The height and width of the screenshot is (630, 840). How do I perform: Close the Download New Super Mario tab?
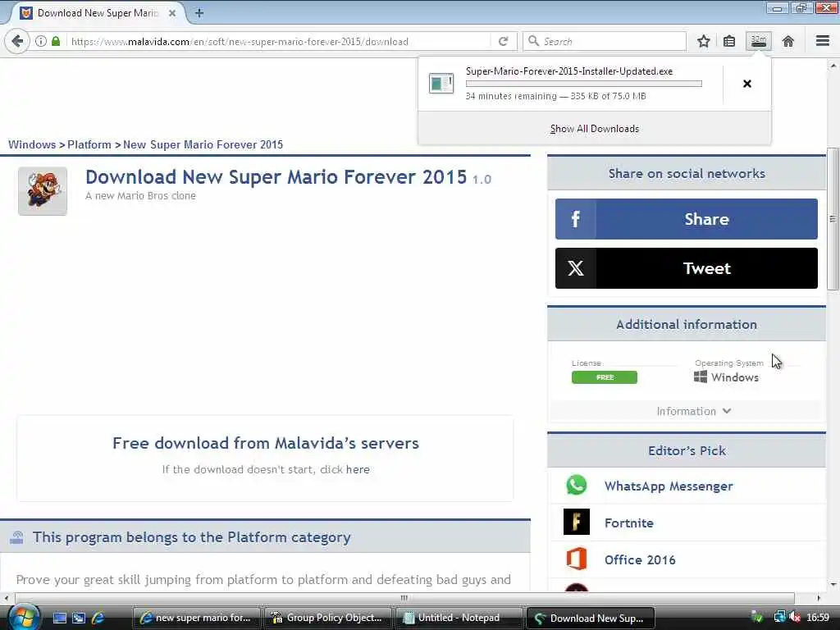tap(172, 13)
